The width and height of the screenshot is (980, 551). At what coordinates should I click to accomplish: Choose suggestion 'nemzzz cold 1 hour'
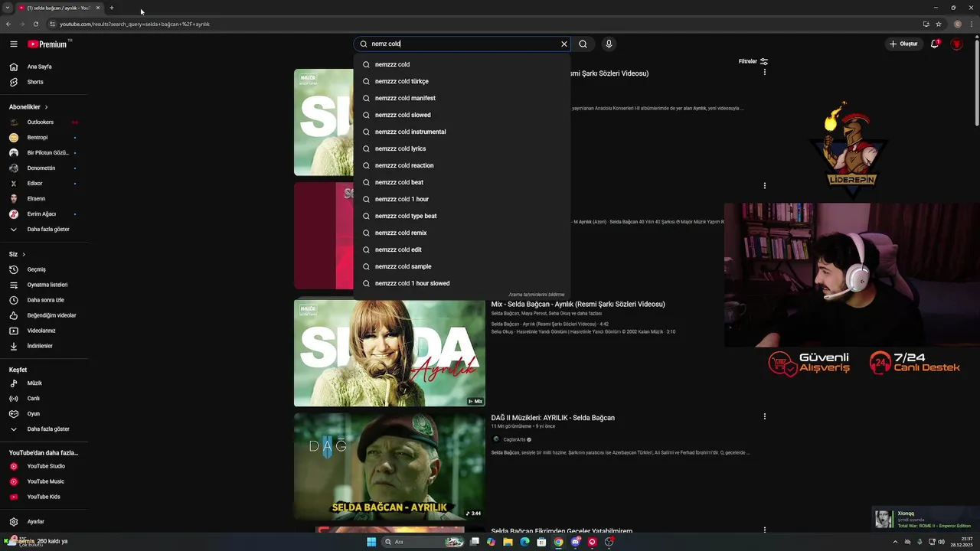click(x=462, y=199)
